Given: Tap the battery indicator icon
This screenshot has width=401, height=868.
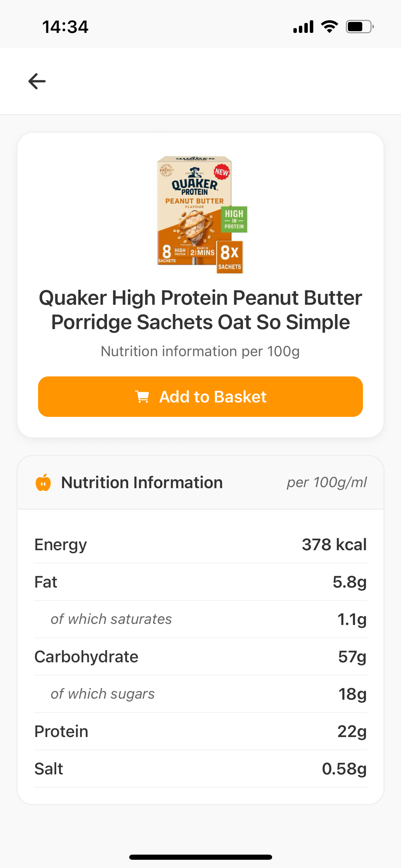Looking at the screenshot, I should [360, 26].
